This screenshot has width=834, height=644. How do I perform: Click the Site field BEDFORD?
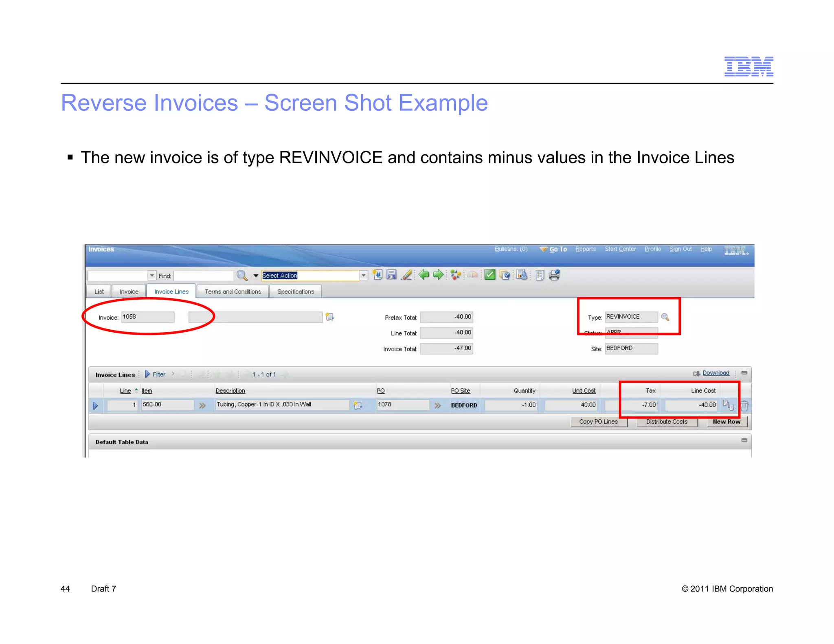click(x=631, y=348)
